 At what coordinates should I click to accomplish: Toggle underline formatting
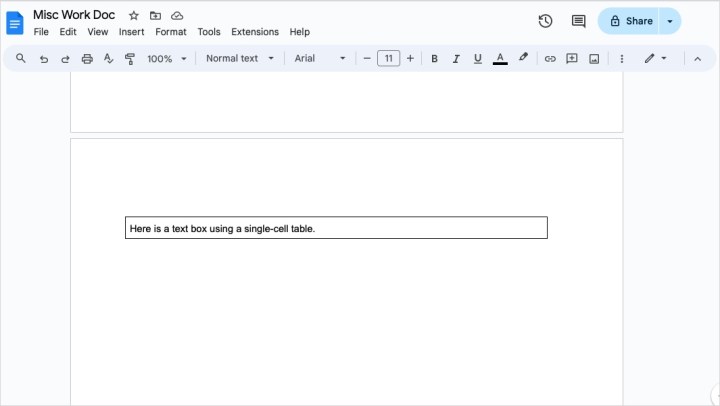tap(477, 59)
